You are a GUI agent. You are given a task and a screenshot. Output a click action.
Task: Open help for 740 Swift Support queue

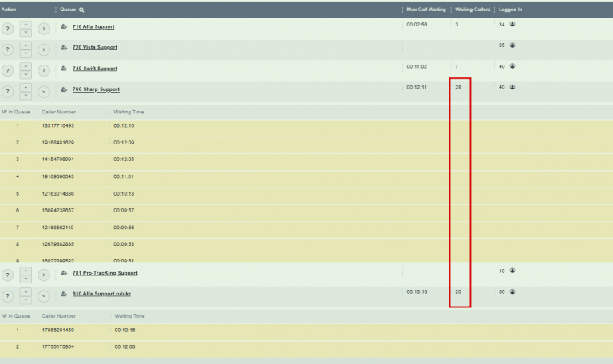(x=7, y=71)
